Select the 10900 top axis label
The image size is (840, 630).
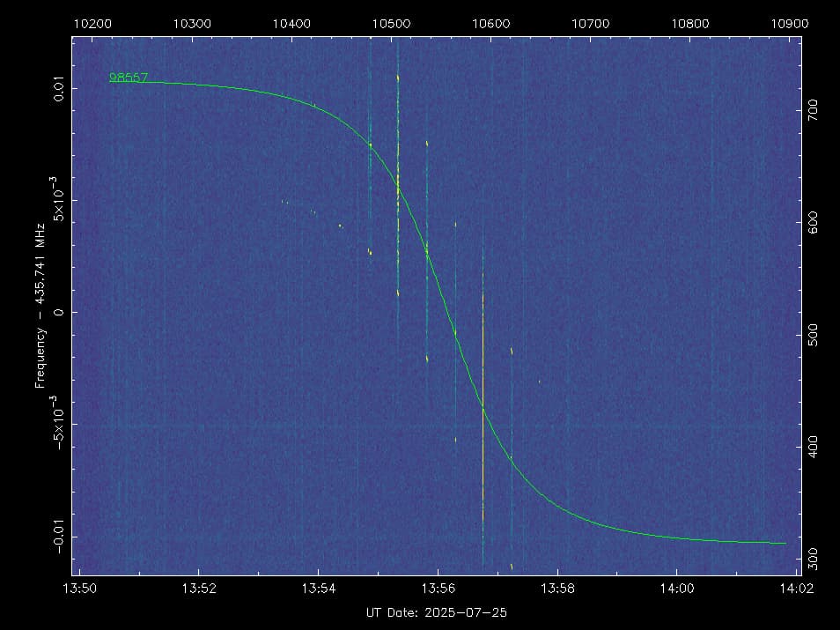tap(788, 24)
